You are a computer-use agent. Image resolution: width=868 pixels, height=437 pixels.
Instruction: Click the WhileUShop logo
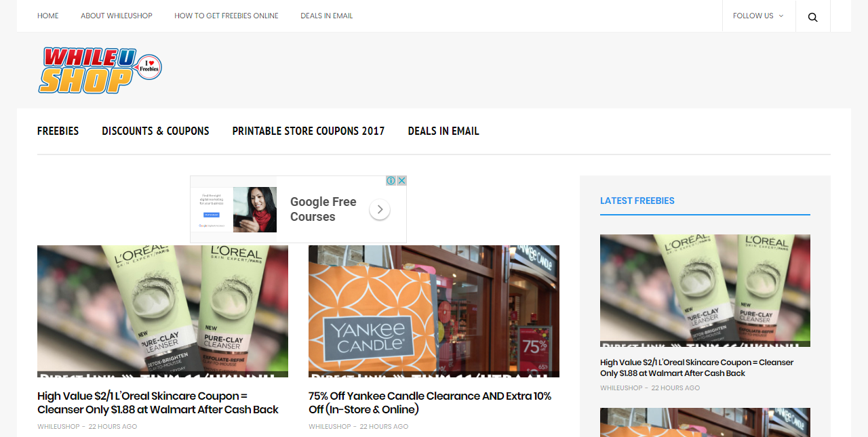tap(100, 70)
